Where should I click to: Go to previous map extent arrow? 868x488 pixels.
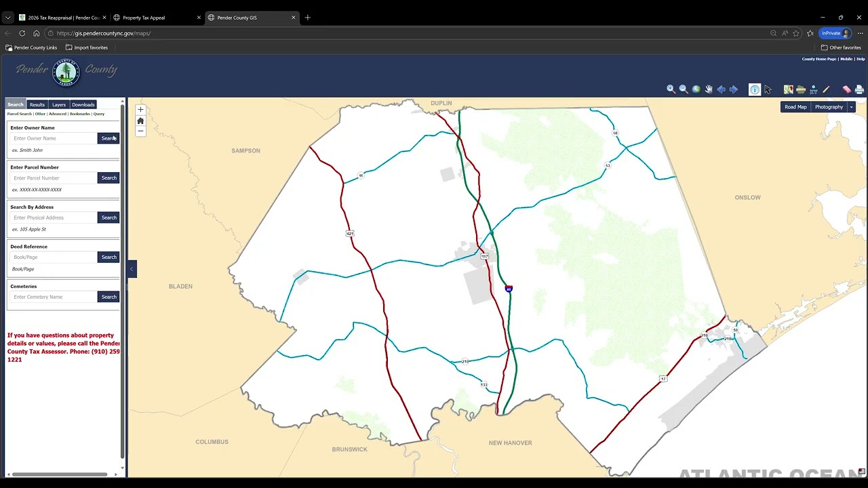pos(721,89)
